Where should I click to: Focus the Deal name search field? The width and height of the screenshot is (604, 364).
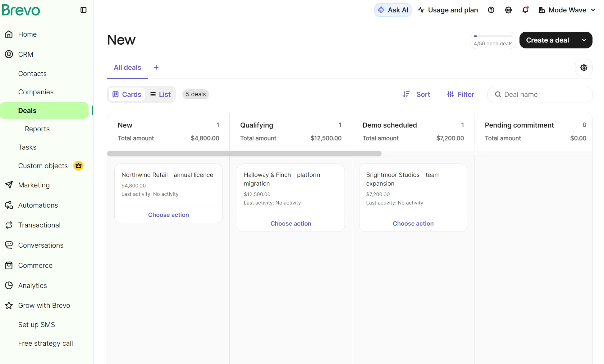pyautogui.click(x=540, y=94)
